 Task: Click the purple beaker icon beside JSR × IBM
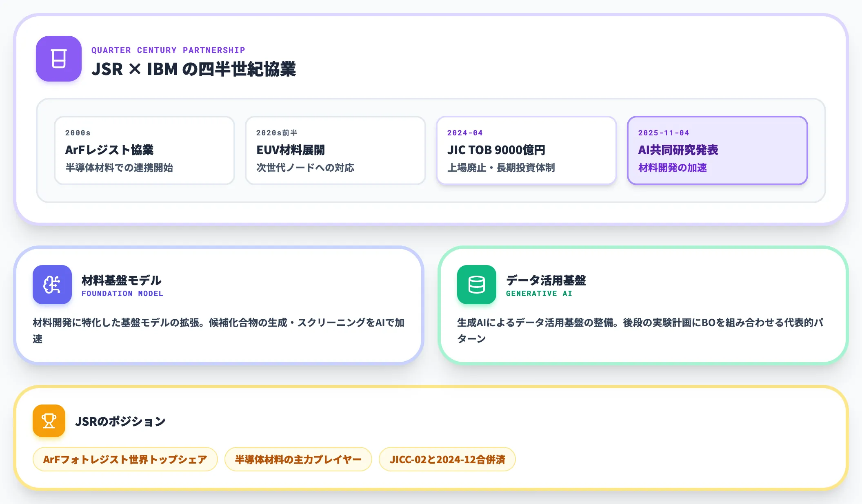click(x=59, y=59)
